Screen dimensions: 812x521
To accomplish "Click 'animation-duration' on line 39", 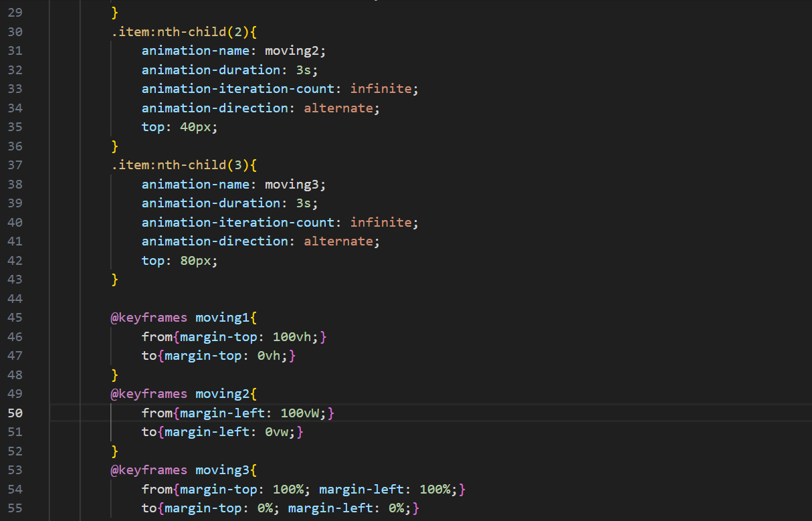I will (211, 203).
